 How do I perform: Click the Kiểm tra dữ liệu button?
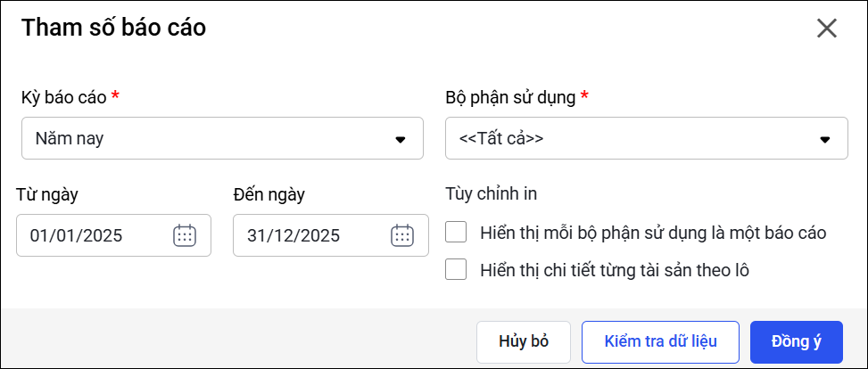(660, 341)
